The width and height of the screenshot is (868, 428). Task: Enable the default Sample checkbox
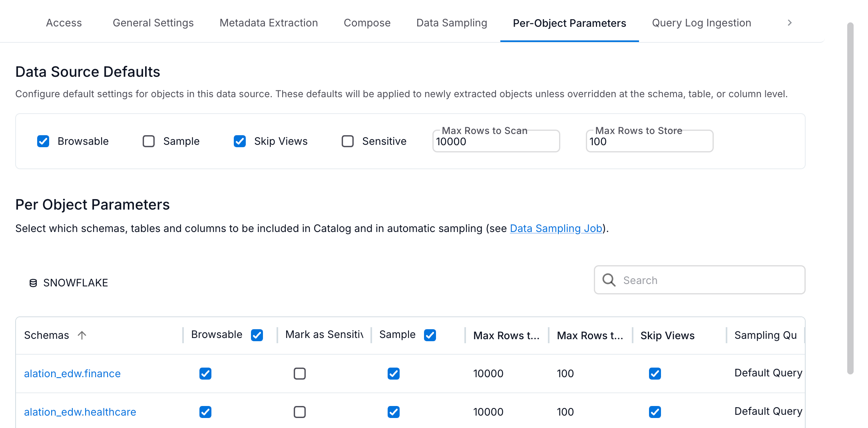click(148, 141)
